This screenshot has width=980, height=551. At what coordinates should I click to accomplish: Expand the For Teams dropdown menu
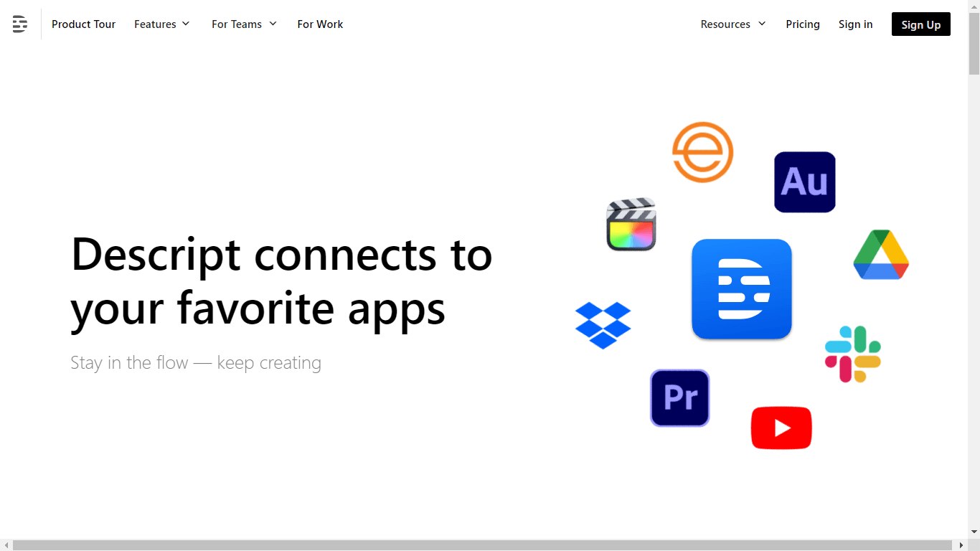click(245, 24)
